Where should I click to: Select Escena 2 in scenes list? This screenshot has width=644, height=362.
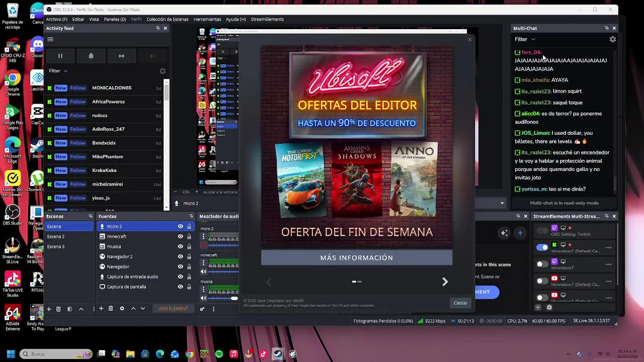tap(69, 236)
